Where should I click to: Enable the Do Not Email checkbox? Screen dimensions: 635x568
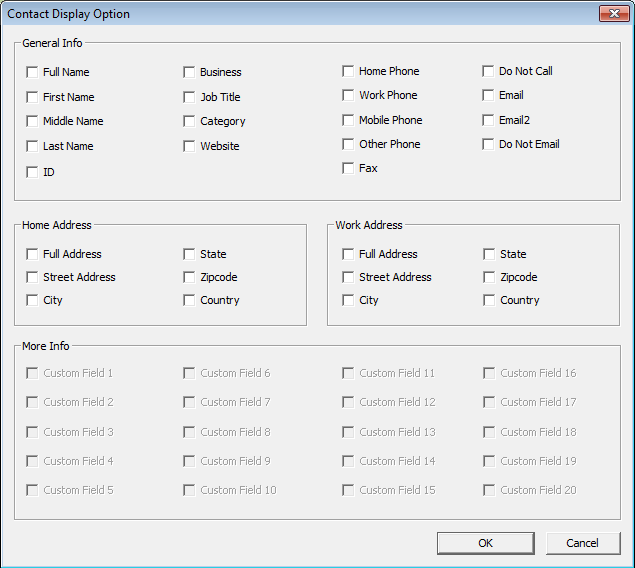pyautogui.click(x=489, y=144)
